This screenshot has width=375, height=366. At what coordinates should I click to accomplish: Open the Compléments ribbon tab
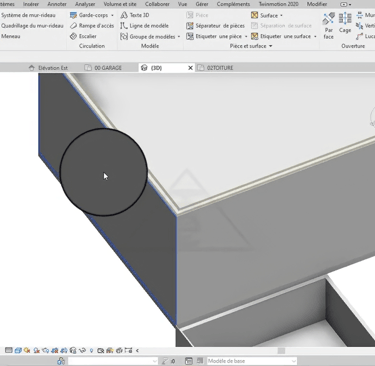pos(233,4)
